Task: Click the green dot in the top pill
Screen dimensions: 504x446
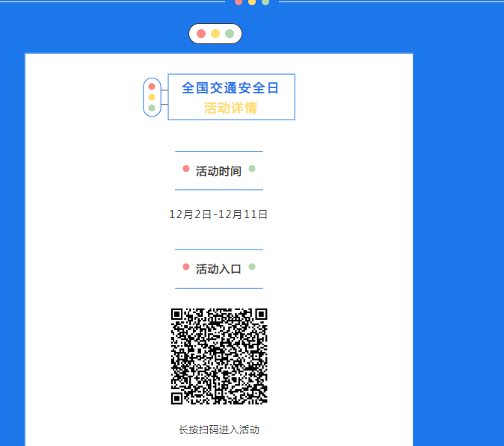Action: [230, 34]
